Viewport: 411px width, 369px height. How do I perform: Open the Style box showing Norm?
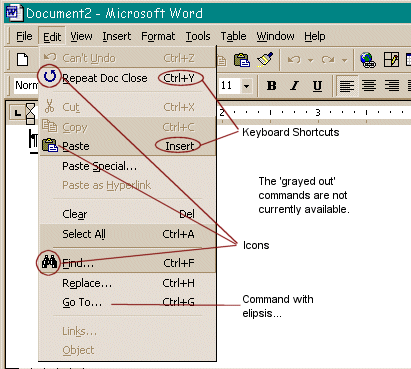(x=26, y=85)
